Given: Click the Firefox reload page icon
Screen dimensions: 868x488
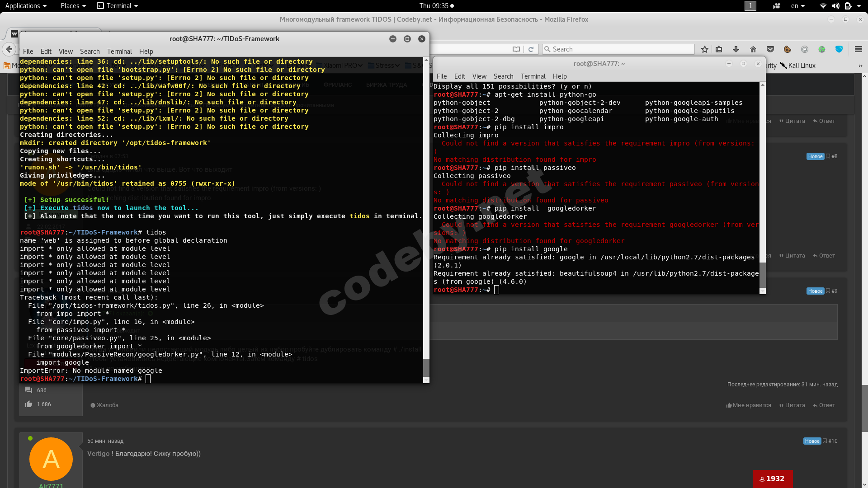Looking at the screenshot, I should point(531,49).
